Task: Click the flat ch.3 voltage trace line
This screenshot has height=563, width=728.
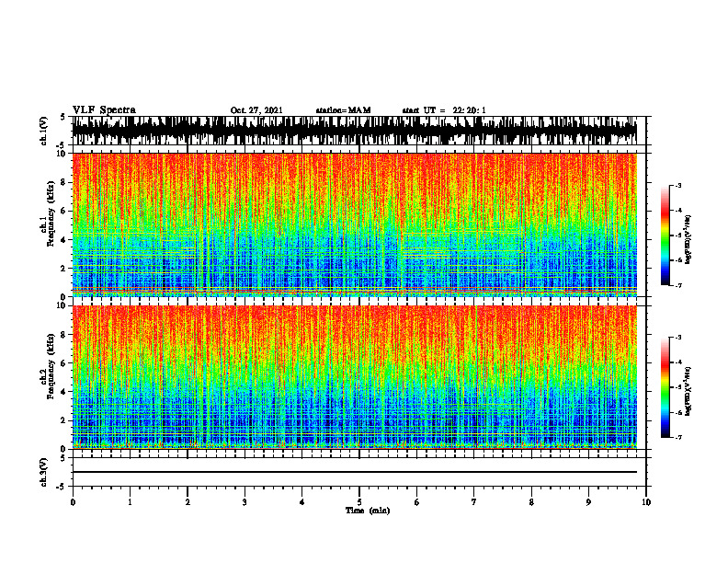Action: click(354, 472)
